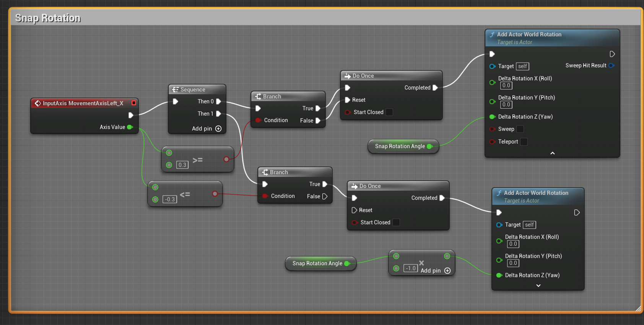Click the multiply node's output pin
644x325 pixels.
pos(447,256)
